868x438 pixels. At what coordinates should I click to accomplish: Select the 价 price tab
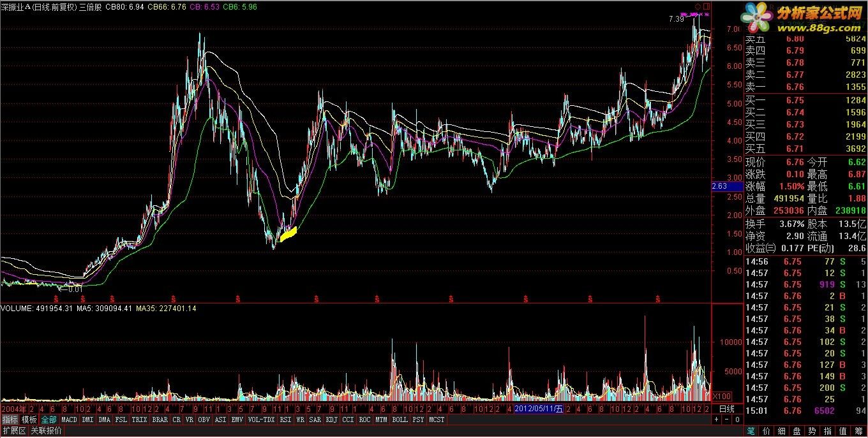pyautogui.click(x=767, y=431)
